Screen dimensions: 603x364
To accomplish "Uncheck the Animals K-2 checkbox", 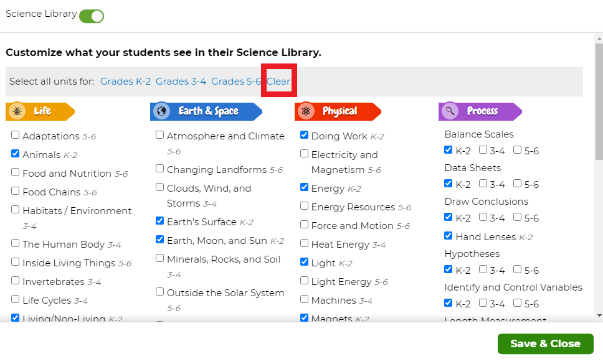I will coord(16,154).
